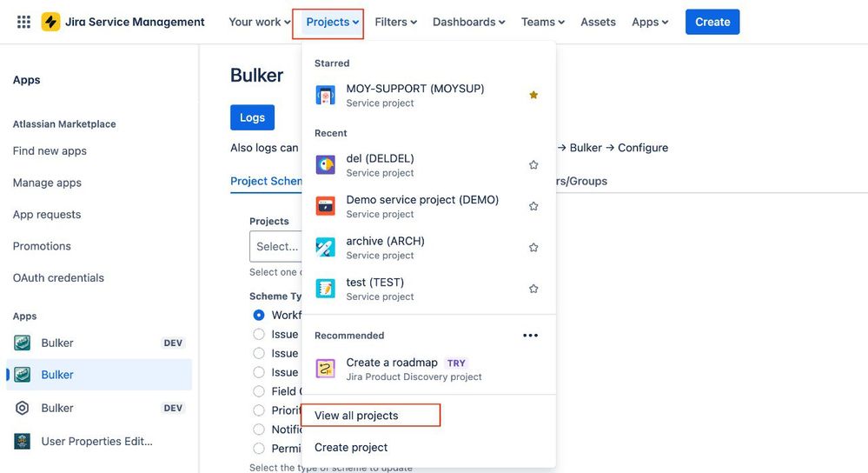Unstar the MOY-SUPPORT project

(533, 96)
